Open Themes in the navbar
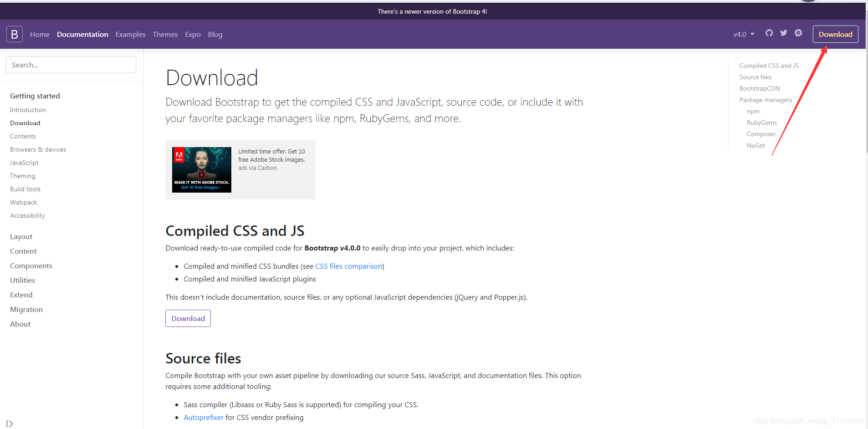The height and width of the screenshot is (429, 868). pos(165,34)
